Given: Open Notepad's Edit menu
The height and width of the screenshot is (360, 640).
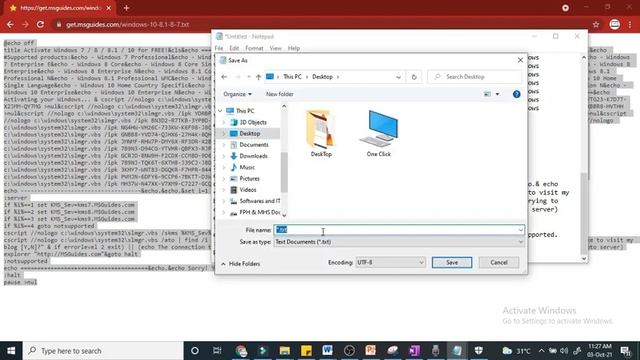Looking at the screenshot, I should click(234, 48).
